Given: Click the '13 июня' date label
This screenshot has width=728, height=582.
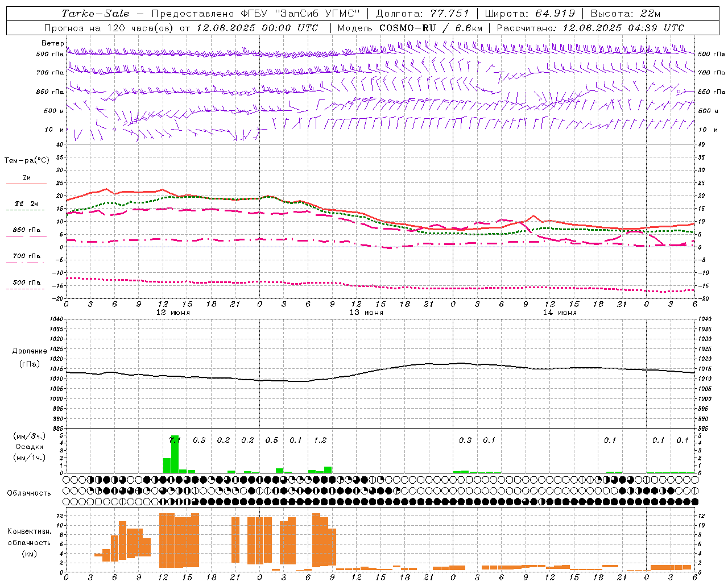Looking at the screenshot, I should click(x=366, y=312).
